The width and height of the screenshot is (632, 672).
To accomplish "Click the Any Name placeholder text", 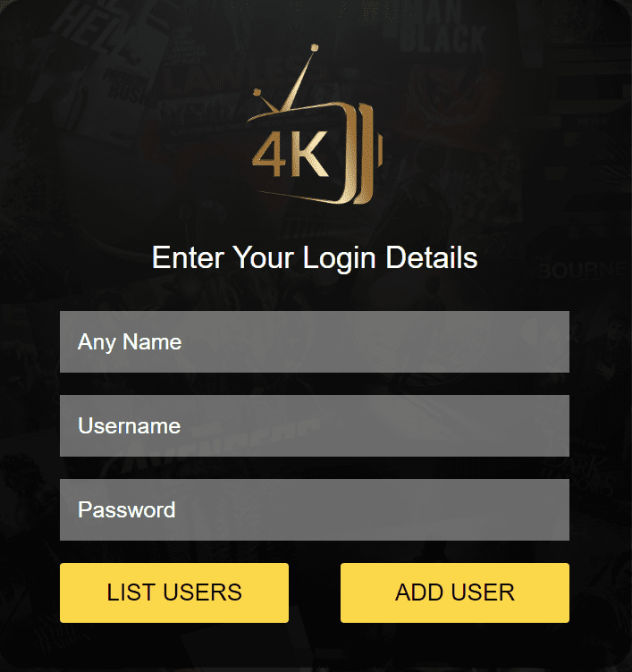I will pyautogui.click(x=130, y=342).
